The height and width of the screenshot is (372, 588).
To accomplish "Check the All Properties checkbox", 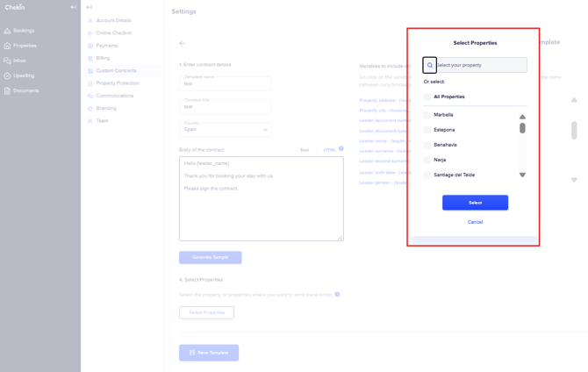I will [427, 97].
